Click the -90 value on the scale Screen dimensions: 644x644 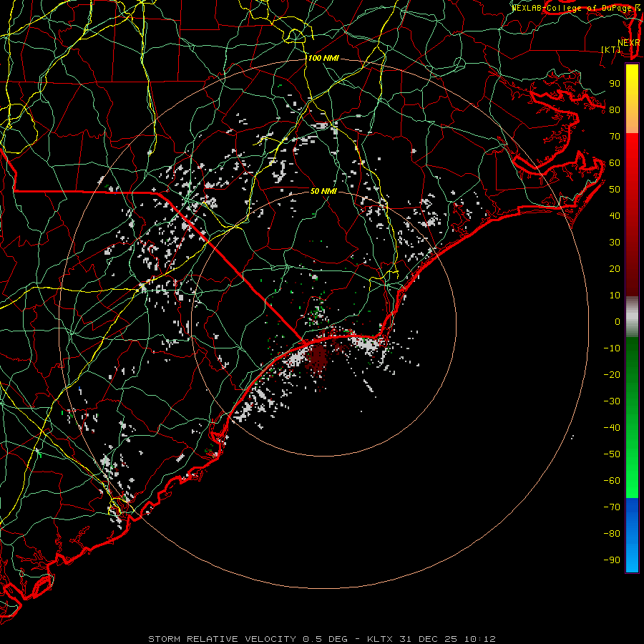[612, 560]
